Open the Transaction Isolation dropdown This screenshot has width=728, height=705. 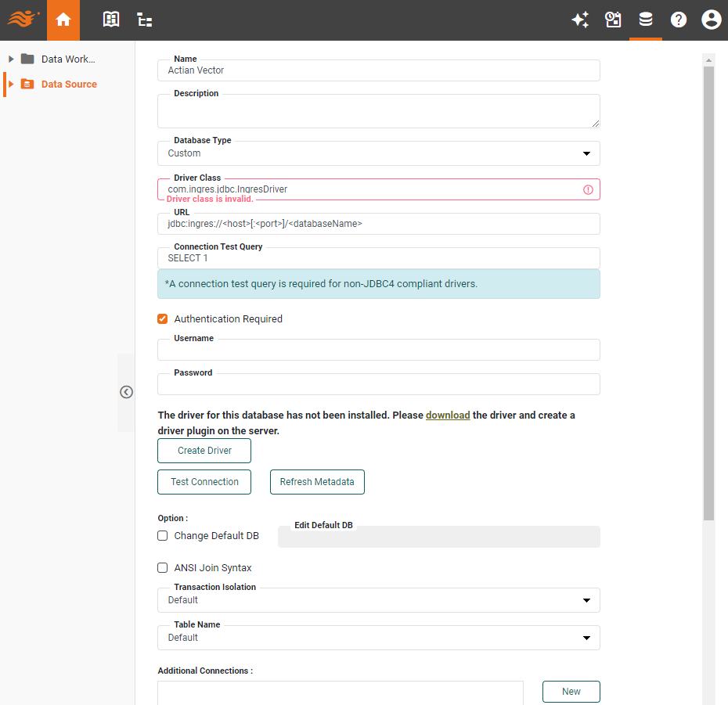click(586, 600)
